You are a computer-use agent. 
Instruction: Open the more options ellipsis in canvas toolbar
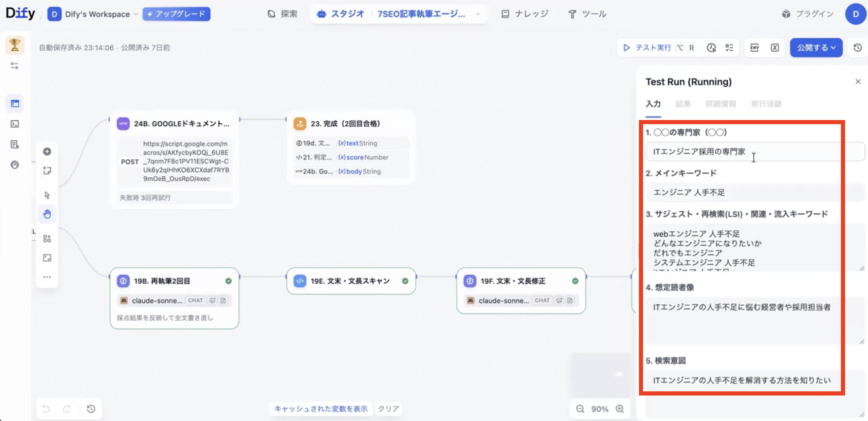[47, 277]
